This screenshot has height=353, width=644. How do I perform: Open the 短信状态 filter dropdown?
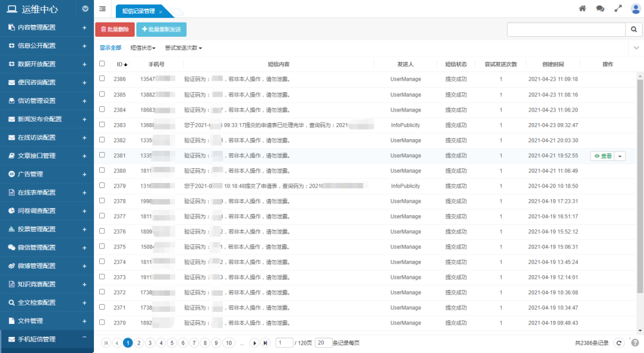(143, 48)
